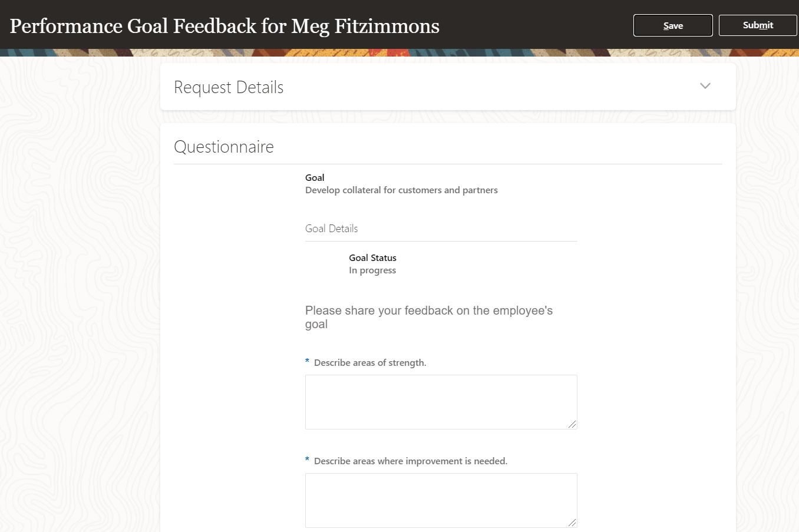This screenshot has height=532, width=799.
Task: Click the page title 'Performance Goal Feedback'
Action: 224,26
